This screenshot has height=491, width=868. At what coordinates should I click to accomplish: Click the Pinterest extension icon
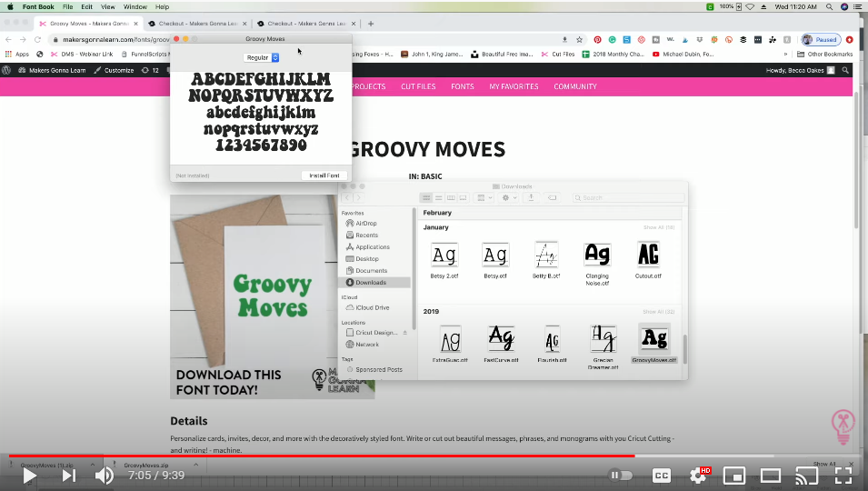pyautogui.click(x=597, y=40)
